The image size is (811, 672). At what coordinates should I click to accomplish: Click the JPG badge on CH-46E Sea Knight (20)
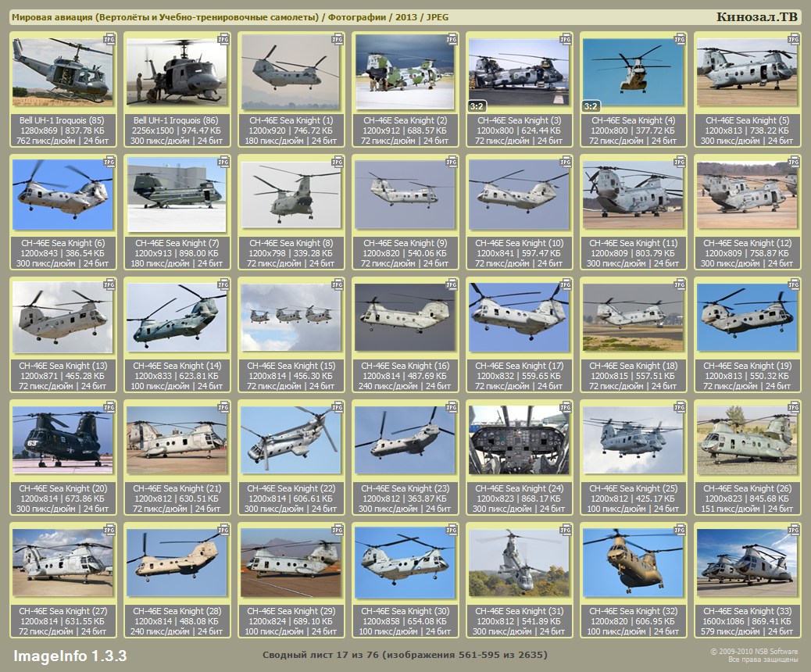click(x=109, y=407)
